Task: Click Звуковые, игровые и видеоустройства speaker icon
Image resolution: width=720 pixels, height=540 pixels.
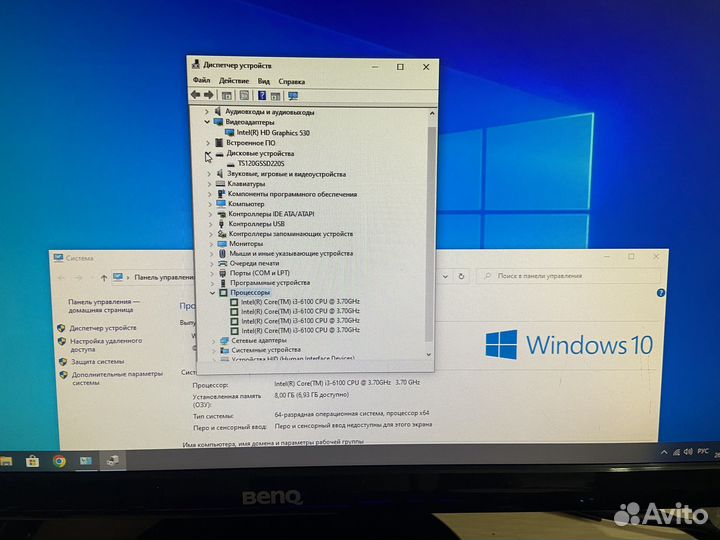Action: point(219,174)
